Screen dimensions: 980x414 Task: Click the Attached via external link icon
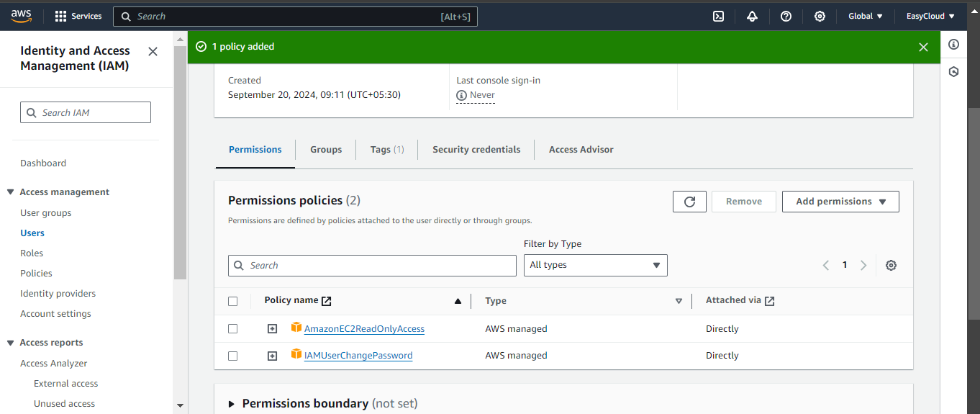[769, 301]
